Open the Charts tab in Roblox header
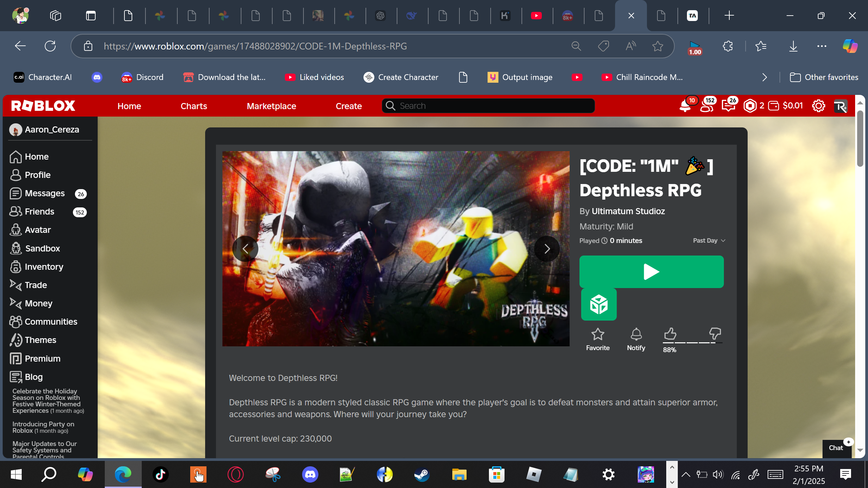This screenshot has height=488, width=868. pos(194,106)
